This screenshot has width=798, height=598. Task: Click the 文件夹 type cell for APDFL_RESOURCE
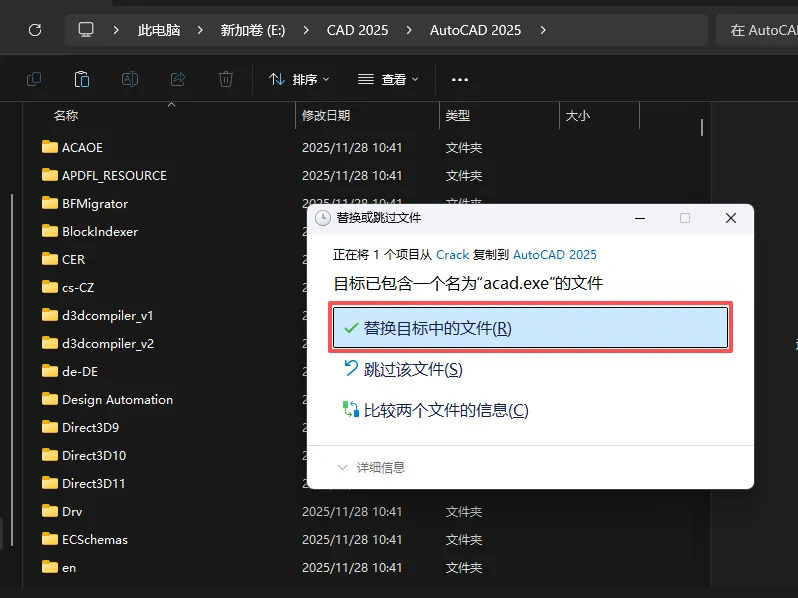464,176
